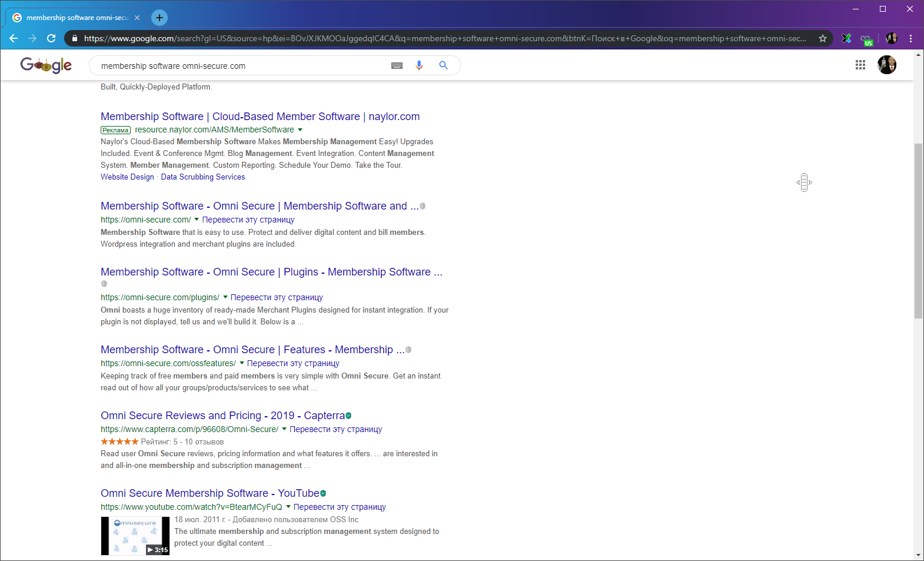The width and height of the screenshot is (924, 561).
Task: Open the Omni Secure homepage result title
Action: click(x=260, y=206)
